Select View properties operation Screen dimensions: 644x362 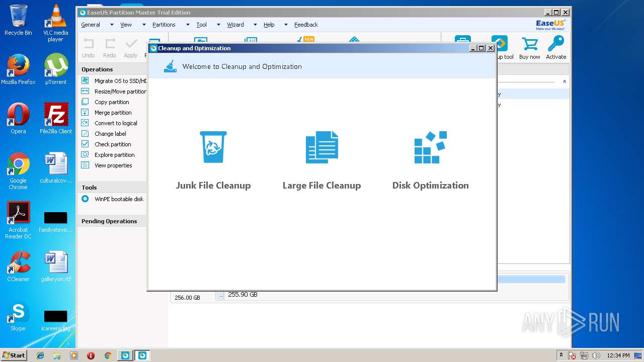click(107, 165)
